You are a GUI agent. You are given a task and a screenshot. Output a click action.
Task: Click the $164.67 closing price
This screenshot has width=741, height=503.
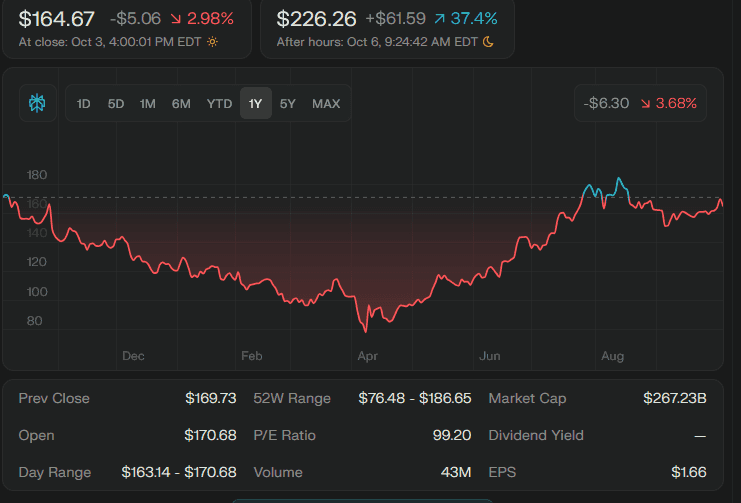point(57,19)
